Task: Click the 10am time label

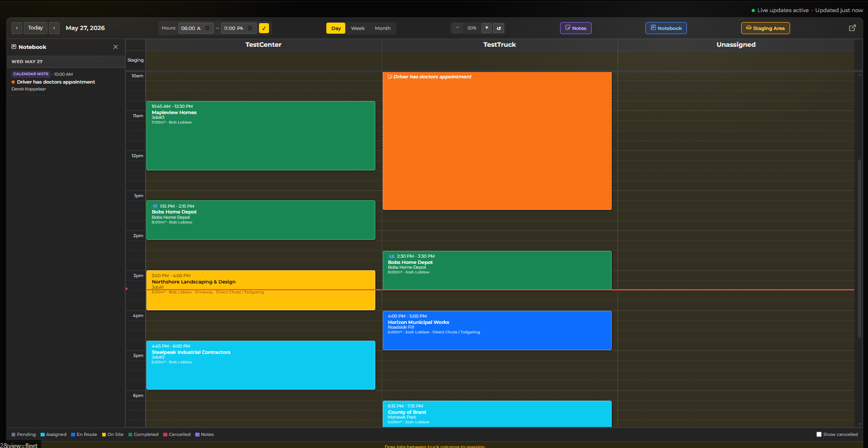Action: tap(137, 76)
